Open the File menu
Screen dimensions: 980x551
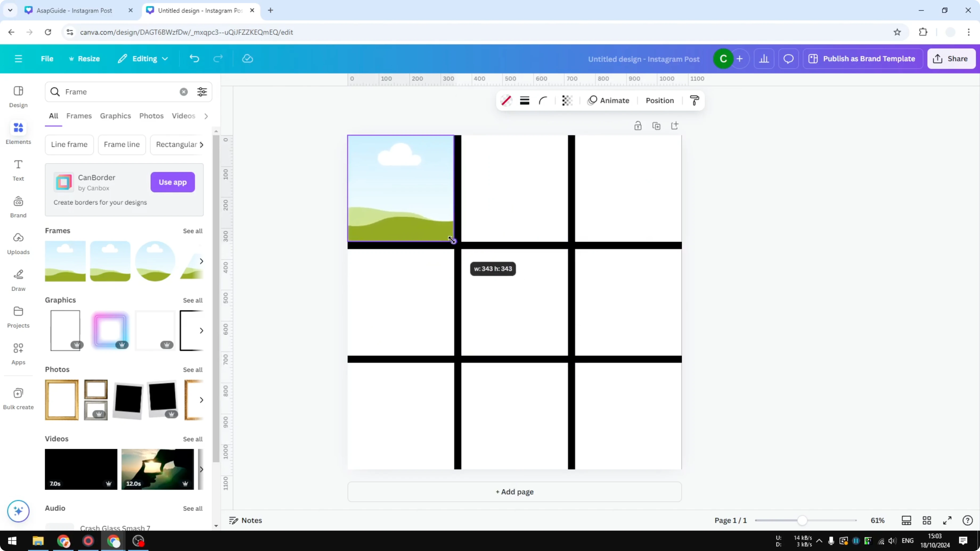click(x=47, y=59)
